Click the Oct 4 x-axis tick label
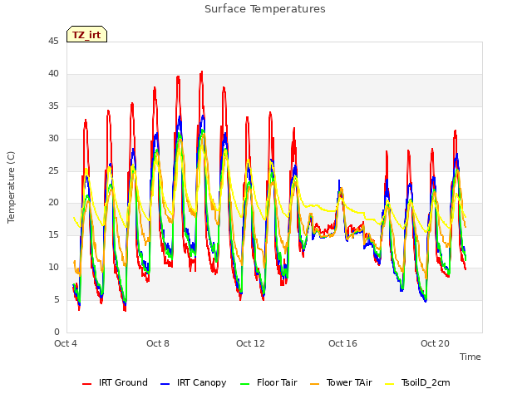This screenshot has height=399, width=532. point(66,343)
